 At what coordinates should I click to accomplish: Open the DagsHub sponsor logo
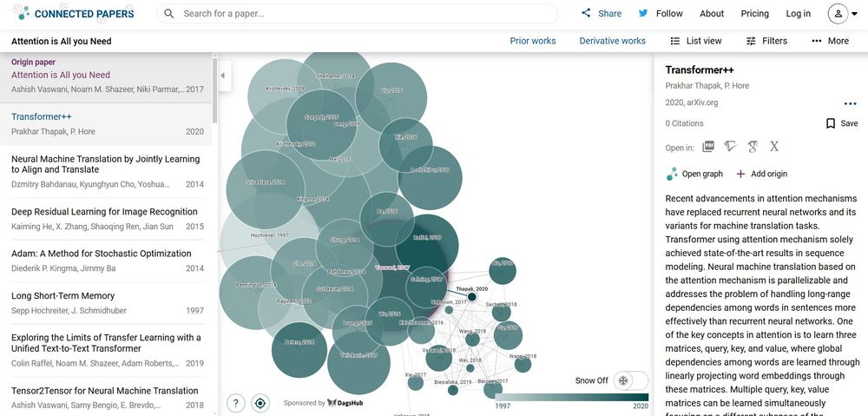(345, 403)
